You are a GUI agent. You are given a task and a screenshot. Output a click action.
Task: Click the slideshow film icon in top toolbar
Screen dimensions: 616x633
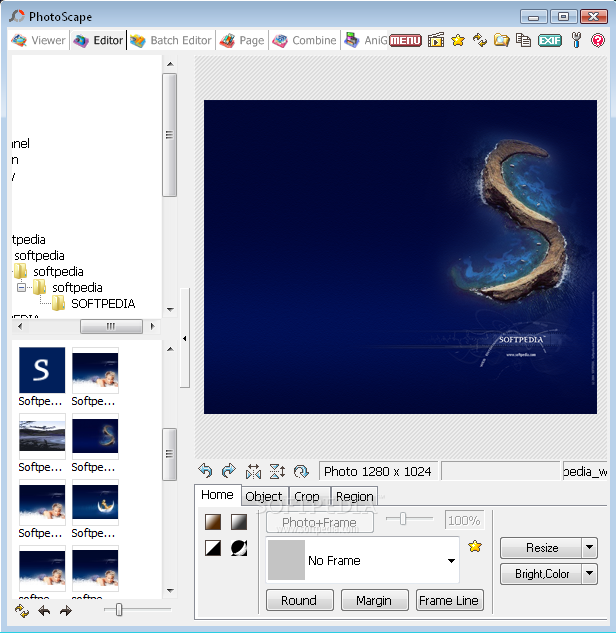[x=436, y=40]
